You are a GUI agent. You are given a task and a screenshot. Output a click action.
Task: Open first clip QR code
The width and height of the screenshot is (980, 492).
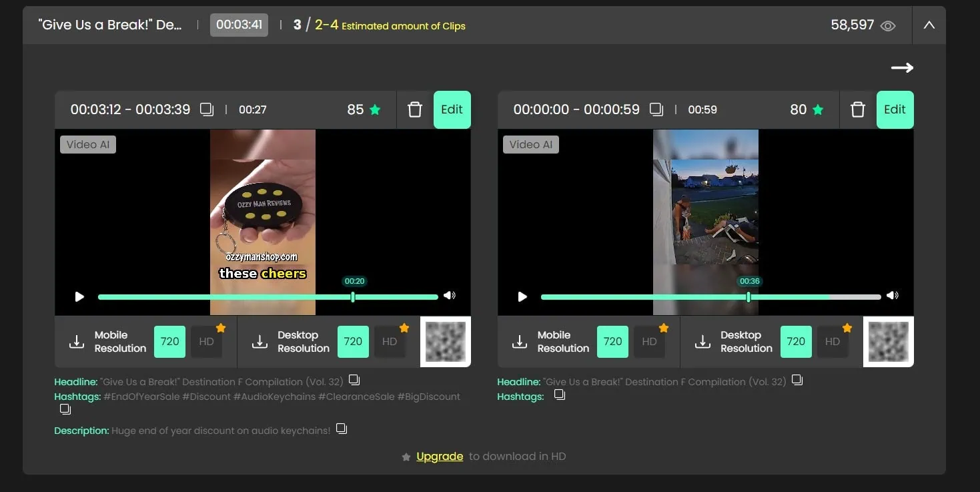pyautogui.click(x=446, y=342)
